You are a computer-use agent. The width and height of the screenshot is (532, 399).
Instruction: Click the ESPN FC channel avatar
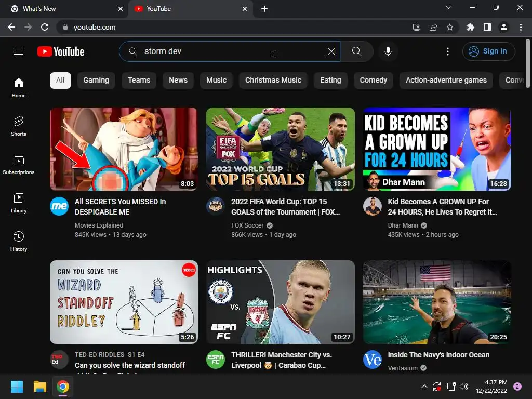pyautogui.click(x=216, y=360)
